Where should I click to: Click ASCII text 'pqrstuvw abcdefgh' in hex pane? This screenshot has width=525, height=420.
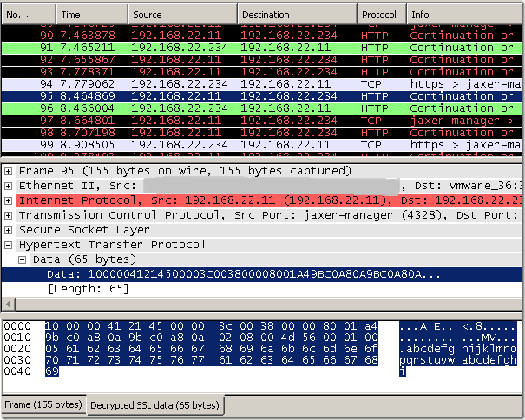pyautogui.click(x=458, y=360)
